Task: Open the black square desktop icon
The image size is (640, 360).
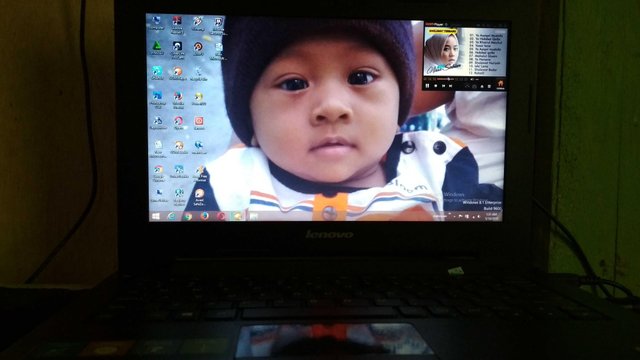Action: [177, 46]
